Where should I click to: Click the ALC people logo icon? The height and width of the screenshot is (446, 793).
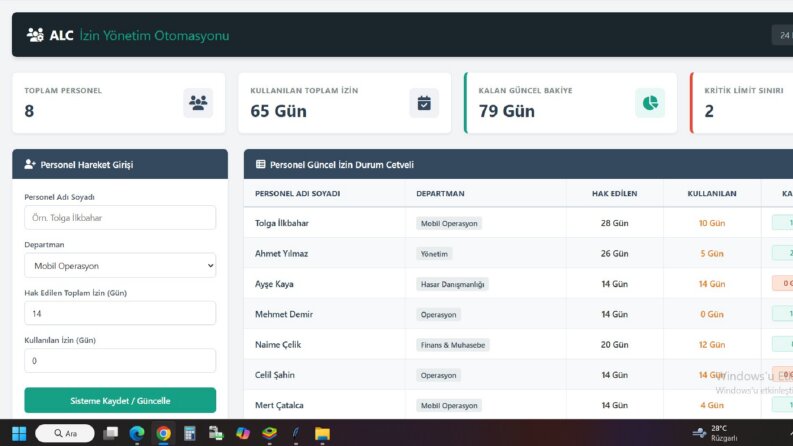35,35
